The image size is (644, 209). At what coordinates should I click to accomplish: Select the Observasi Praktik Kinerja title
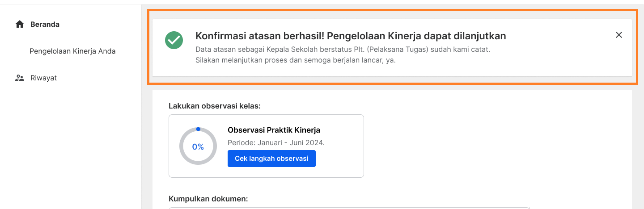tap(274, 130)
